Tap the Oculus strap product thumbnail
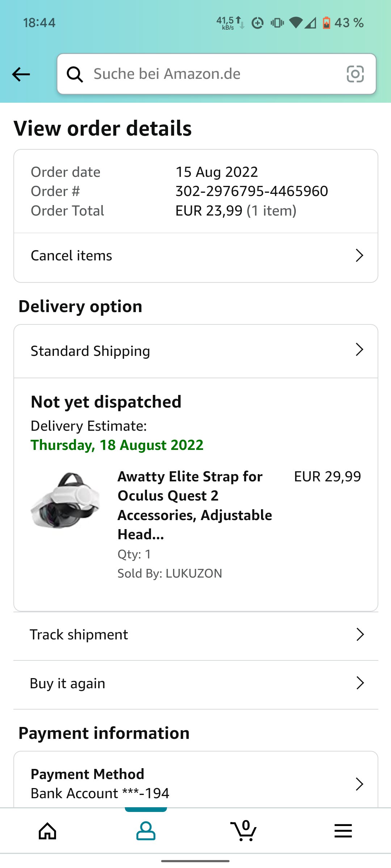Screen dimensions: 391x868 pos(66,500)
